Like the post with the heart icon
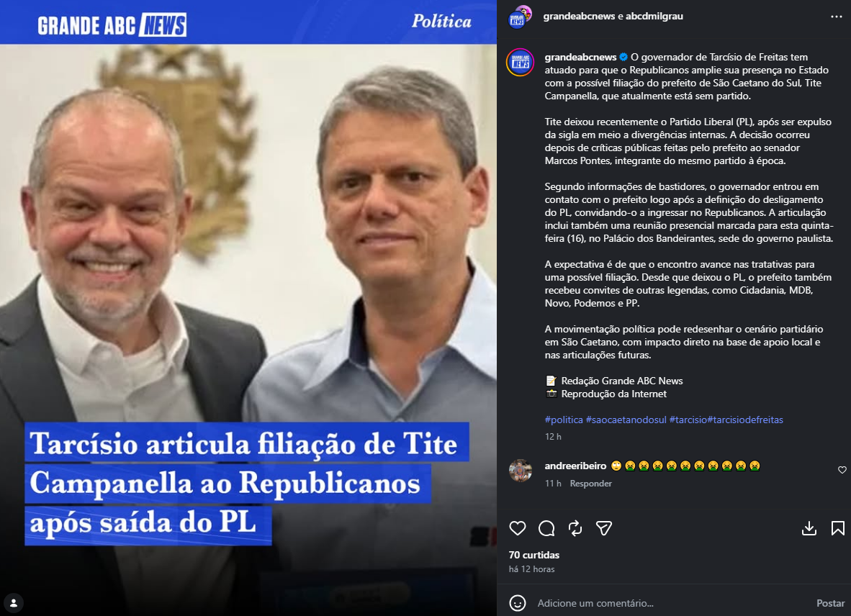Screen dimensions: 851x616 [x=518, y=528]
